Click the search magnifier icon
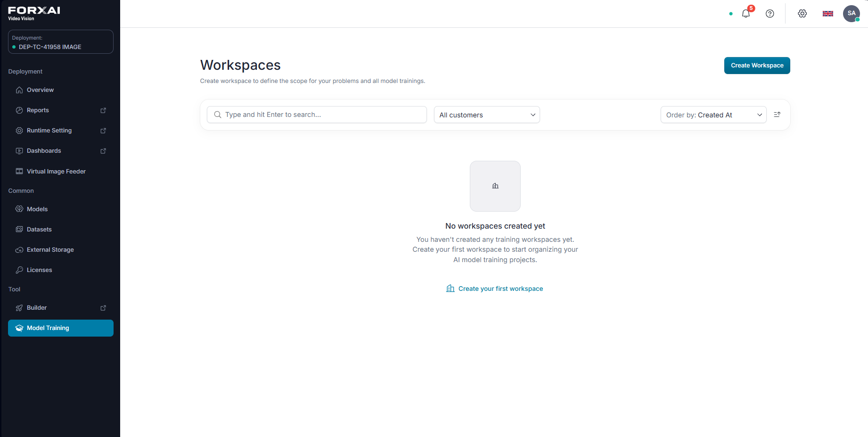The width and height of the screenshot is (868, 437). tap(217, 115)
